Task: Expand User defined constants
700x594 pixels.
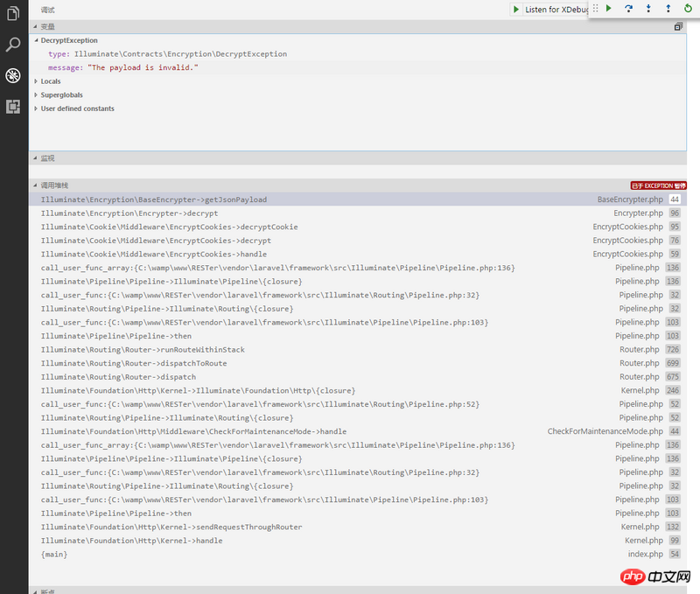Action: tap(36, 108)
